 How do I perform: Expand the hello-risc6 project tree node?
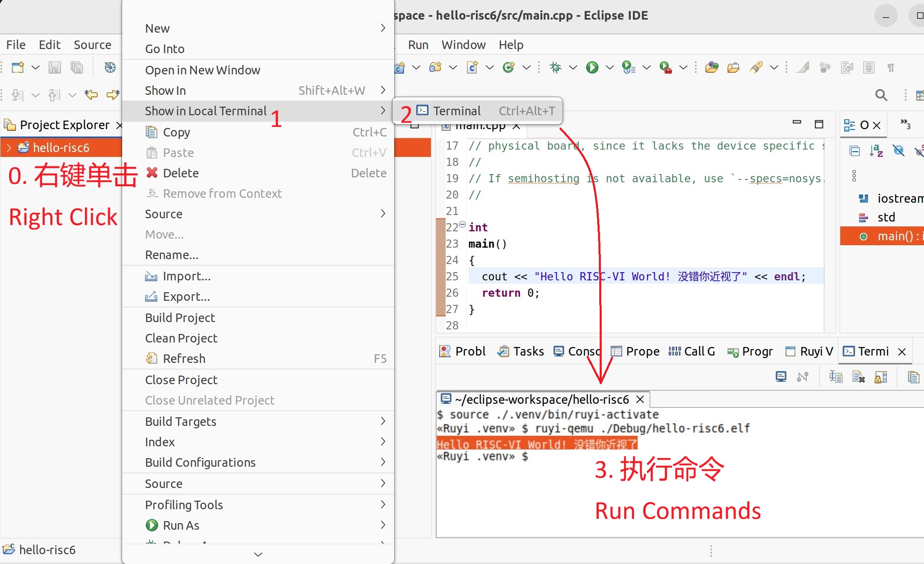pos(9,148)
